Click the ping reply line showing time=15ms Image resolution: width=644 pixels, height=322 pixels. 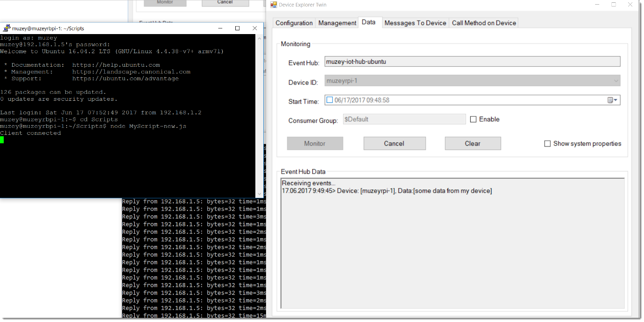[x=194, y=316]
